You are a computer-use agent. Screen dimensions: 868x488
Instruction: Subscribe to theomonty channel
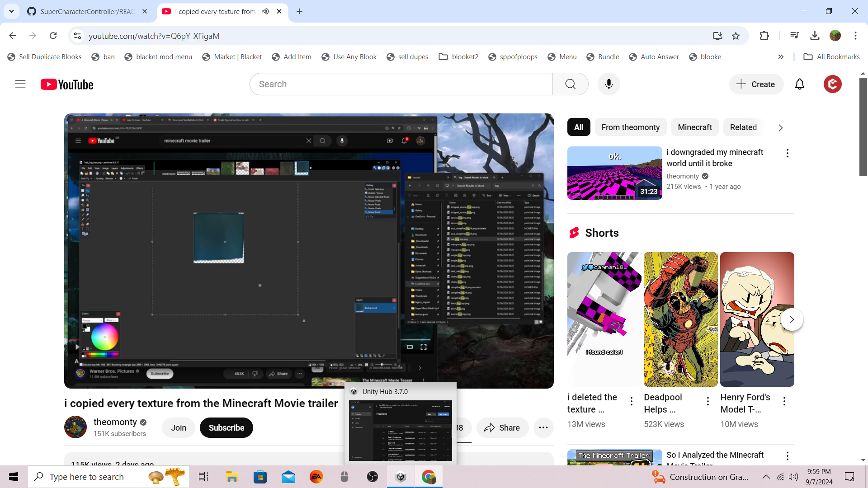226,427
